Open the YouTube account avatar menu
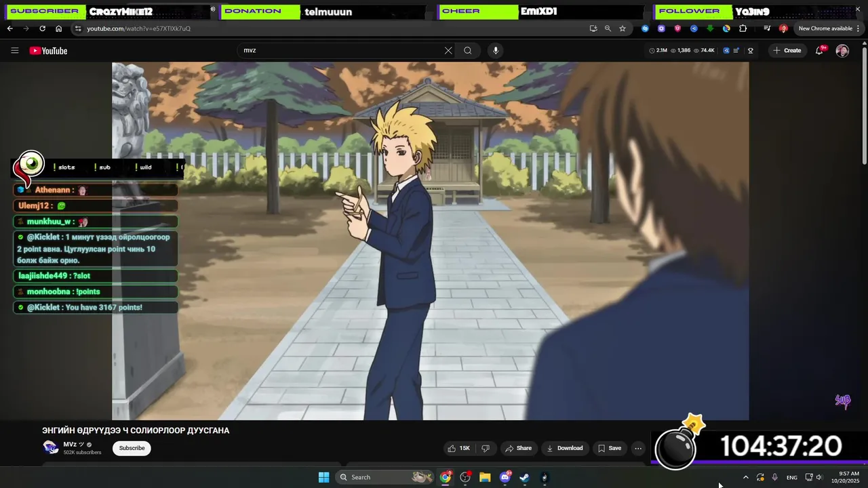Image resolution: width=868 pixels, height=488 pixels. point(842,50)
